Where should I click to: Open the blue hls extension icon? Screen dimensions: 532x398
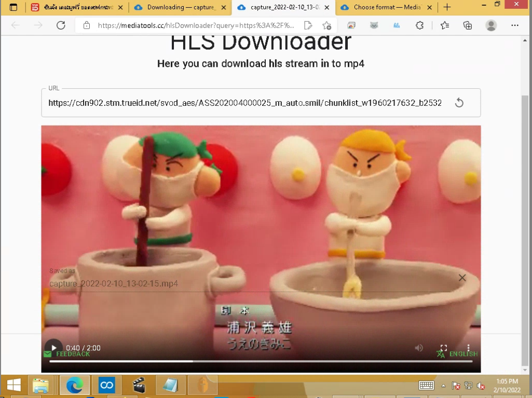coord(397,25)
